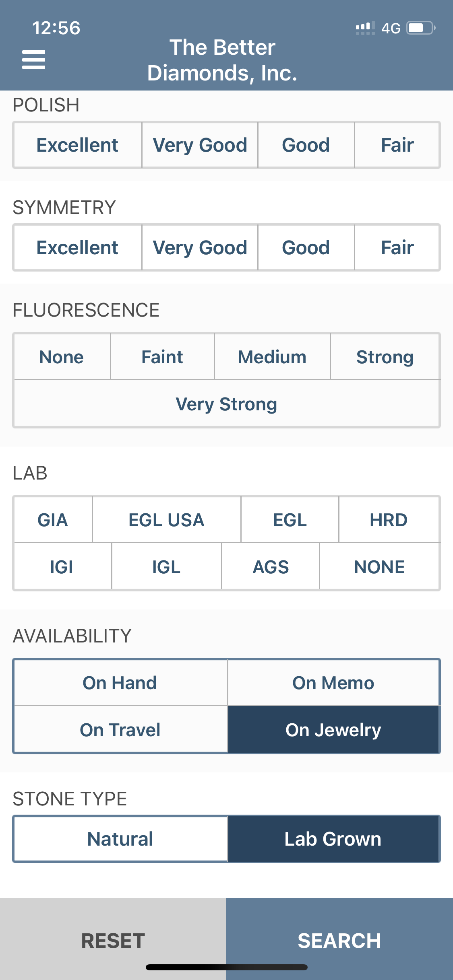Viewport: 453px width, 980px height.
Task: Choose Medium fluorescence
Action: click(x=272, y=357)
